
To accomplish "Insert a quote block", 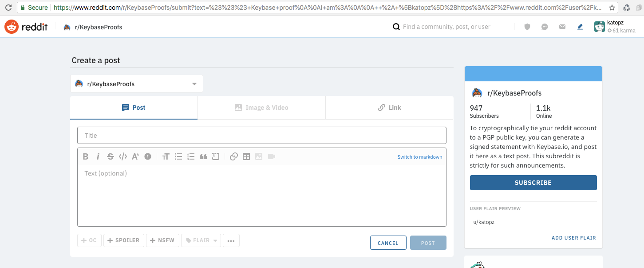I will [203, 156].
